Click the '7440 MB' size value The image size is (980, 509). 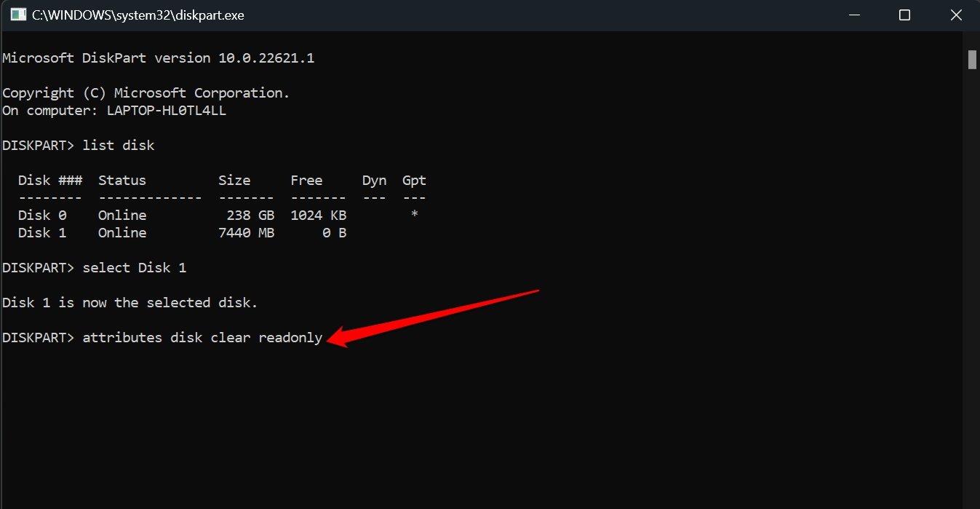pyautogui.click(x=247, y=232)
